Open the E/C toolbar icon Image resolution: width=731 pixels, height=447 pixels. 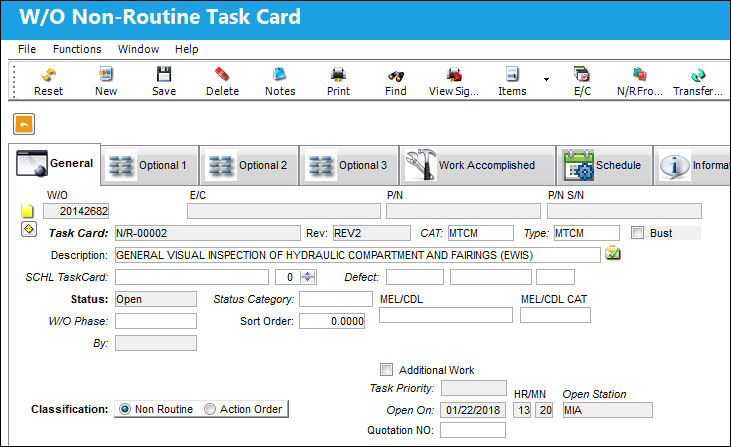click(x=582, y=81)
